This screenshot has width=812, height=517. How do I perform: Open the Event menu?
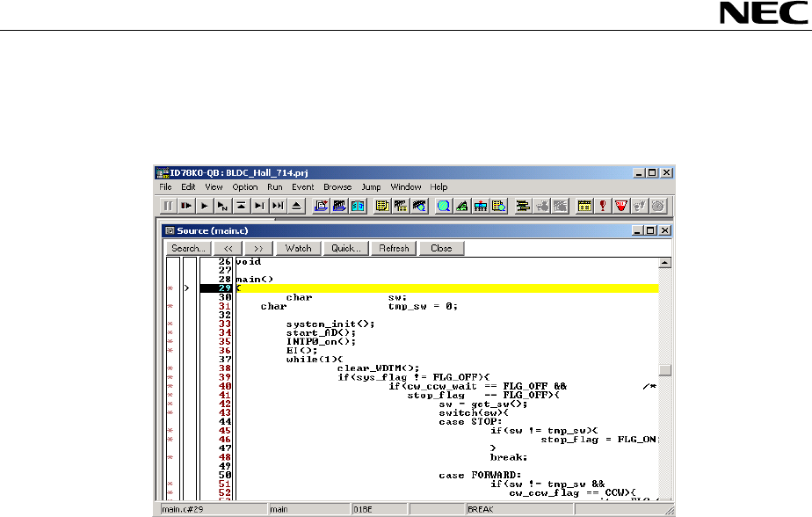302,187
